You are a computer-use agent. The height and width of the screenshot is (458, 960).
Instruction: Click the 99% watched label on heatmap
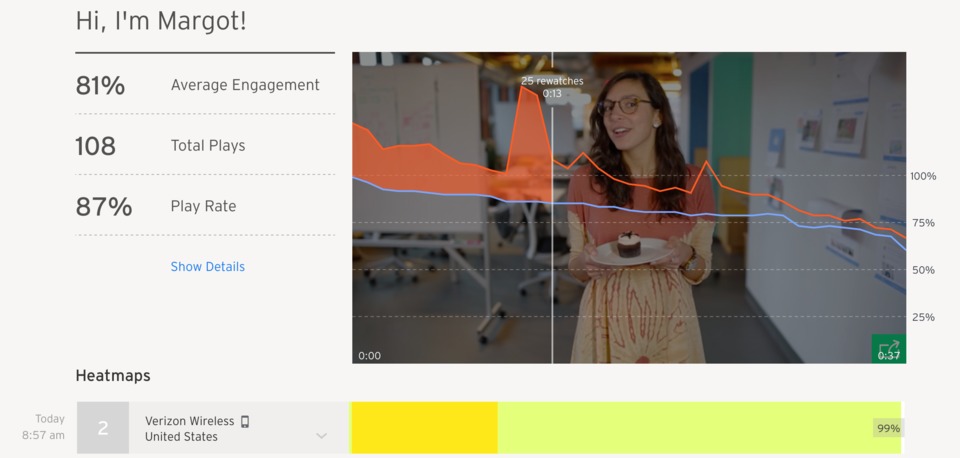pos(888,428)
